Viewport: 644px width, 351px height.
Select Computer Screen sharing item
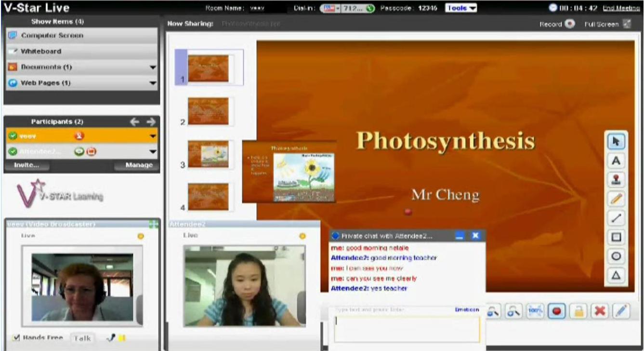coord(52,36)
